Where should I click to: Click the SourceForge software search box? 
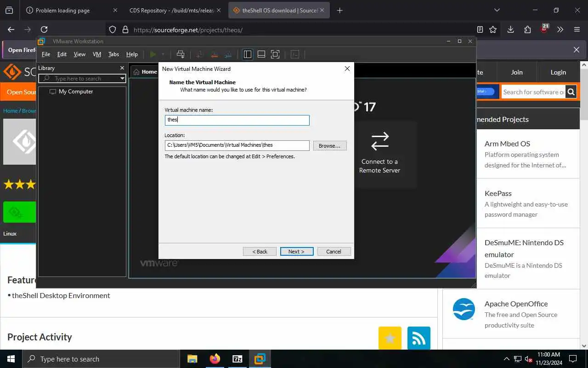pyautogui.click(x=533, y=92)
